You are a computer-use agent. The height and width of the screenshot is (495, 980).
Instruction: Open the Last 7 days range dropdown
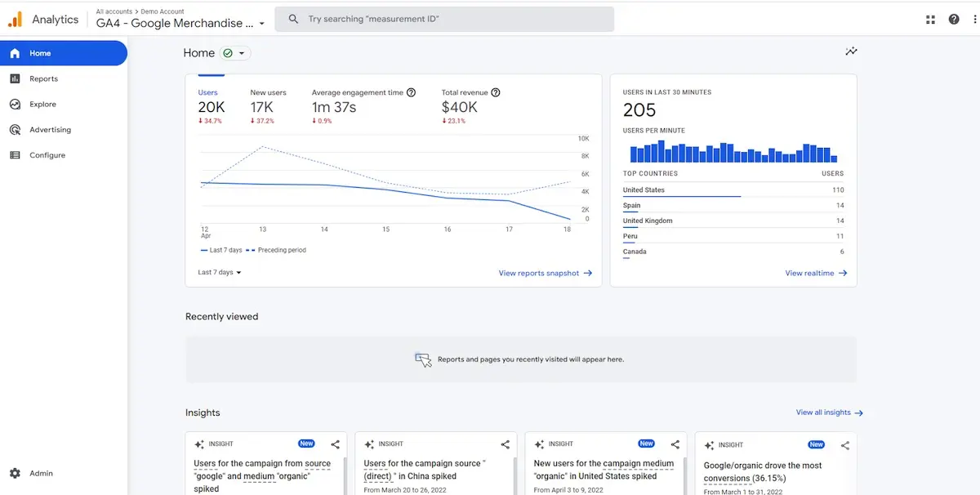point(220,272)
